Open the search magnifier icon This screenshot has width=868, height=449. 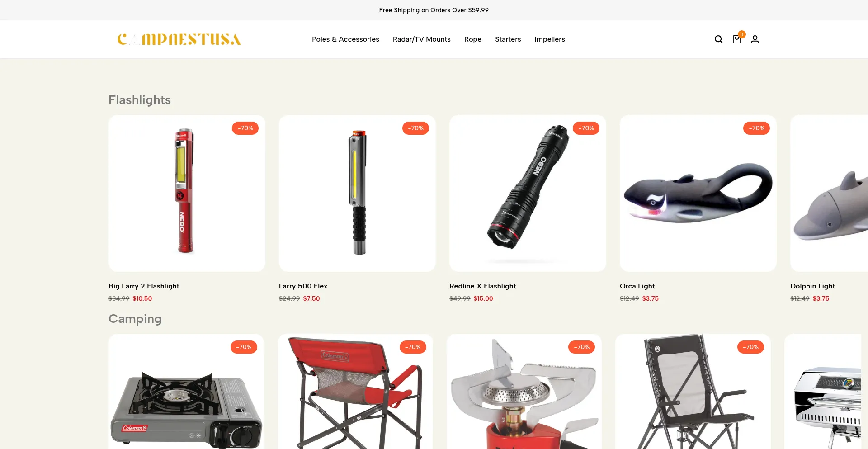pyautogui.click(x=718, y=39)
